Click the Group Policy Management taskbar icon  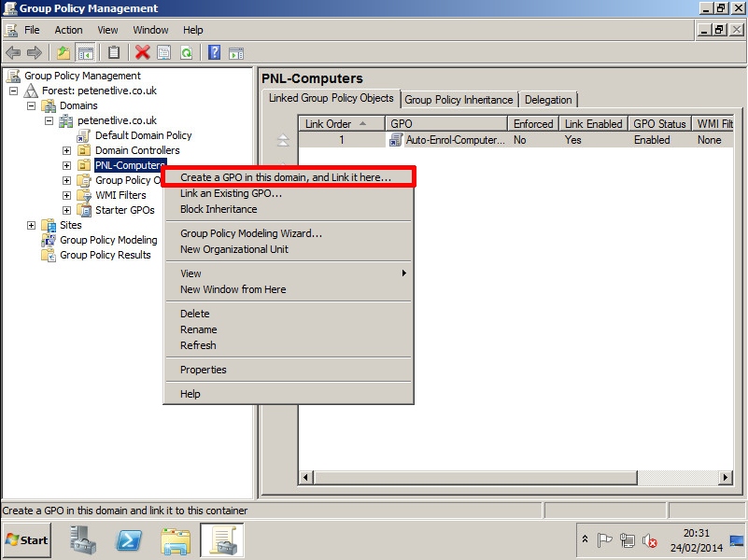point(222,540)
